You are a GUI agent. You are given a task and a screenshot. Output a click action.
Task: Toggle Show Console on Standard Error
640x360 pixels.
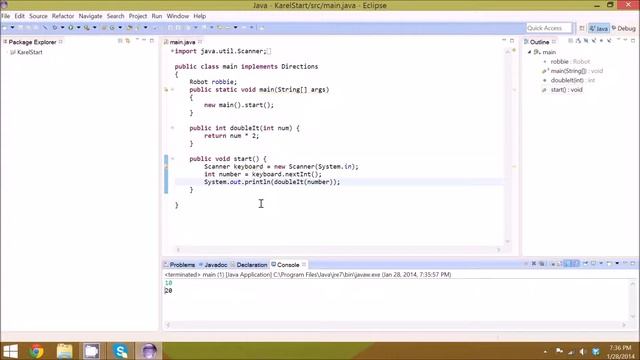[576, 264]
